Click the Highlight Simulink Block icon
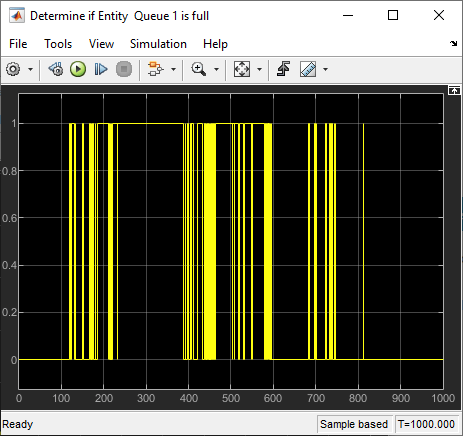463x436 pixels. [155, 69]
